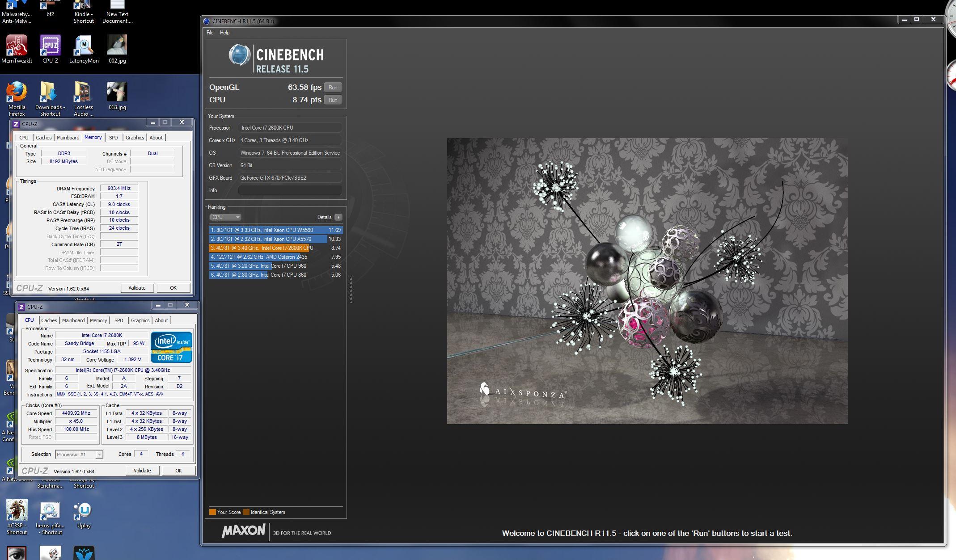Open the Lossless Audio folder shortcut
Viewport: 956px width, 560px height.
click(x=84, y=98)
